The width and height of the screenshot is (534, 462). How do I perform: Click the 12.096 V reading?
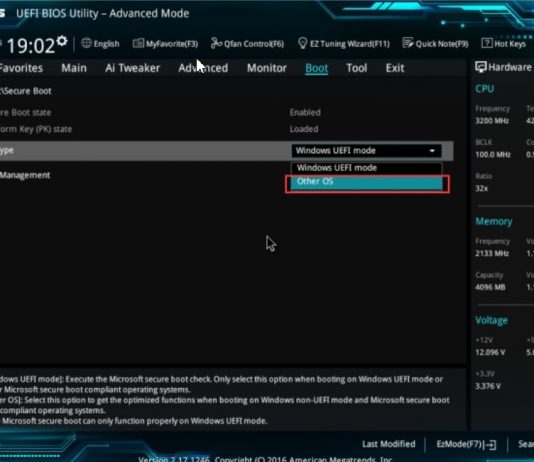490,352
